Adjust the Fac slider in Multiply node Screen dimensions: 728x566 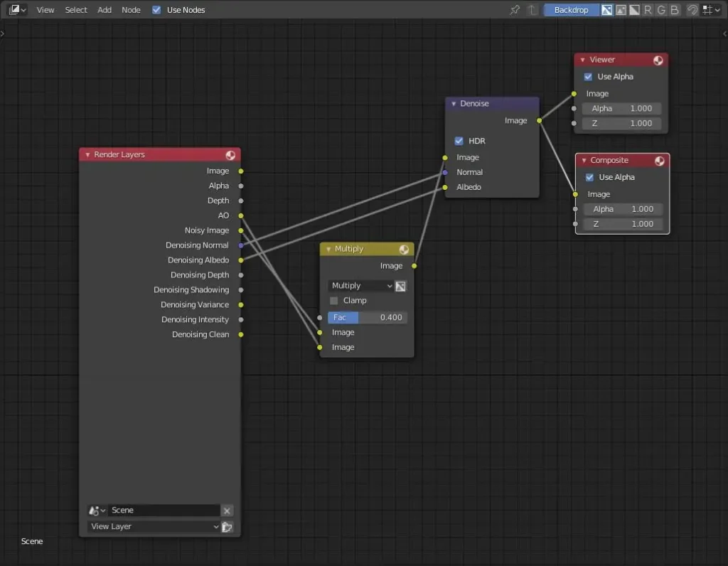click(x=368, y=318)
